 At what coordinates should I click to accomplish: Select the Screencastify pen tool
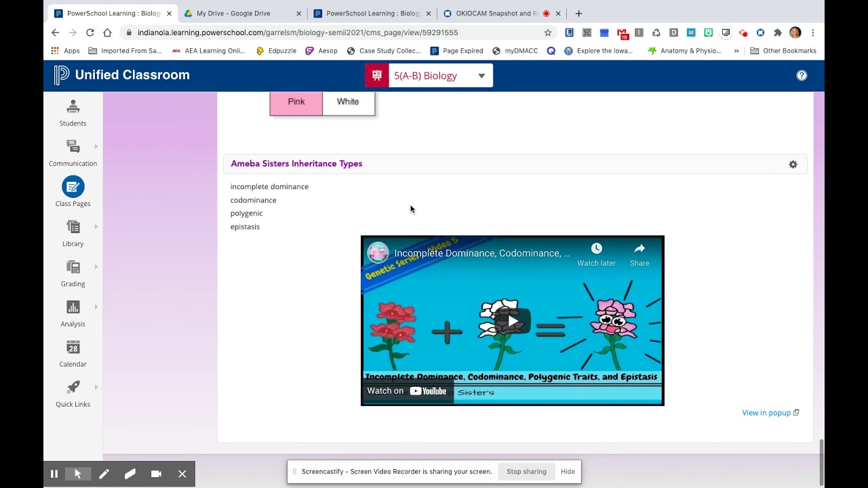point(104,474)
